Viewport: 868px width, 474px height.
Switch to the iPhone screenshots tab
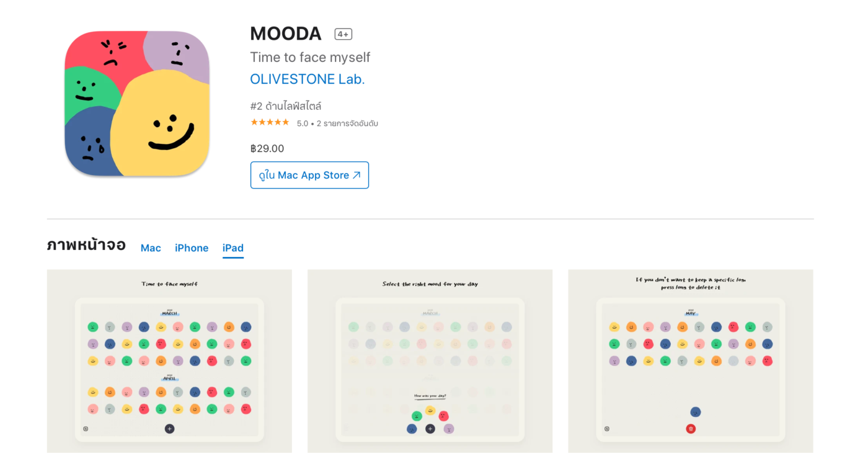pos(192,248)
